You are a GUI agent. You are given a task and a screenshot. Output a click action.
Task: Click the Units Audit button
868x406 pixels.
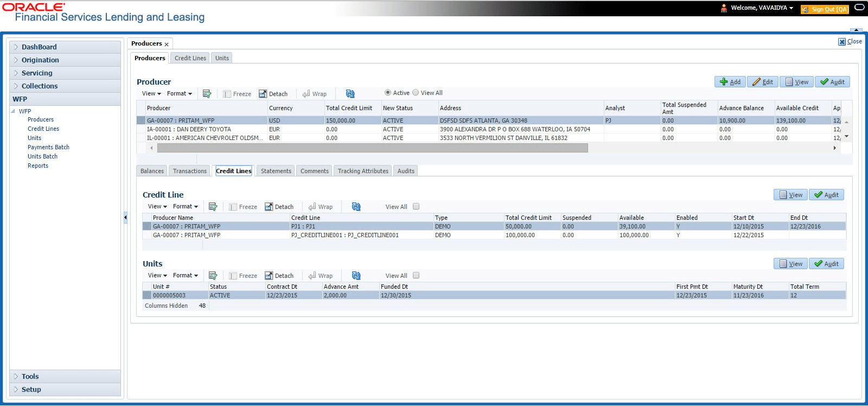click(826, 264)
